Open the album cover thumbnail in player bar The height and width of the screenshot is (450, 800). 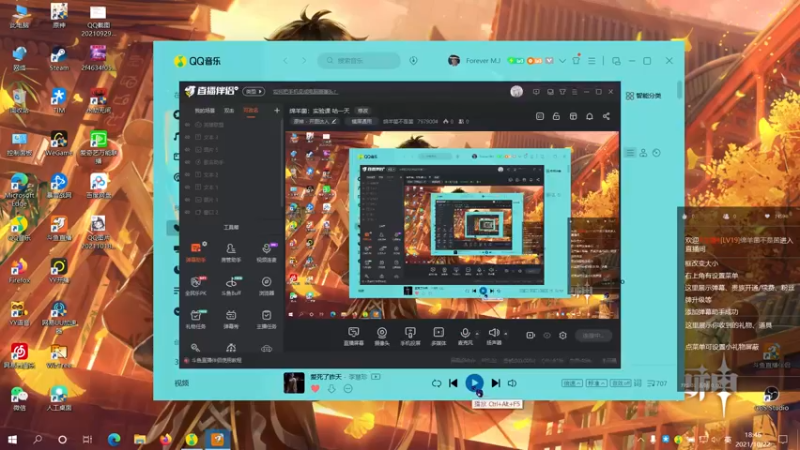pos(294,383)
